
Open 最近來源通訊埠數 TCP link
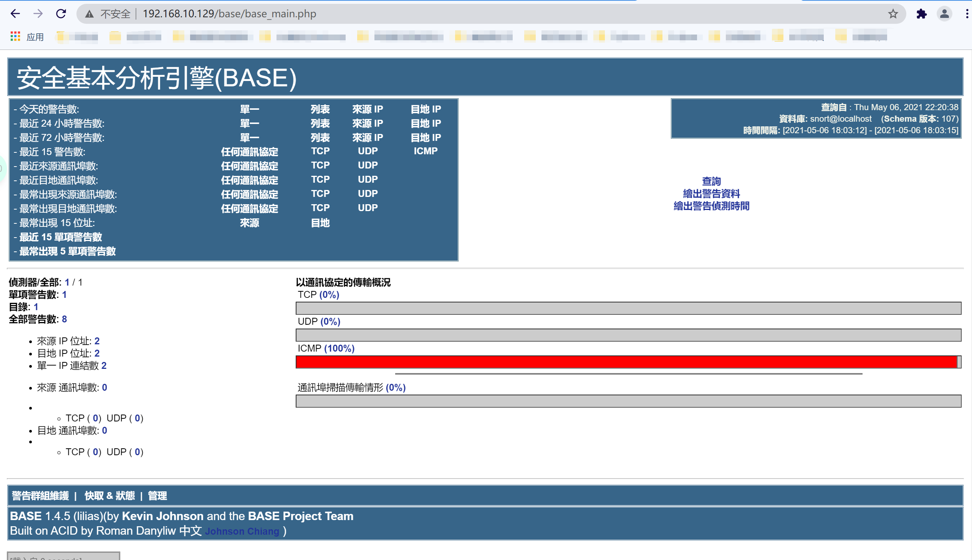320,165
